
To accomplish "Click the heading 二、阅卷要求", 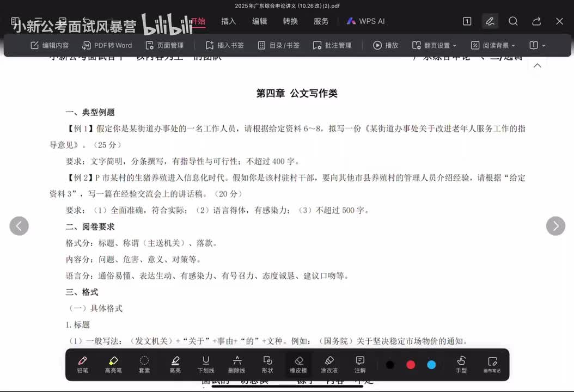I will click(x=90, y=226).
